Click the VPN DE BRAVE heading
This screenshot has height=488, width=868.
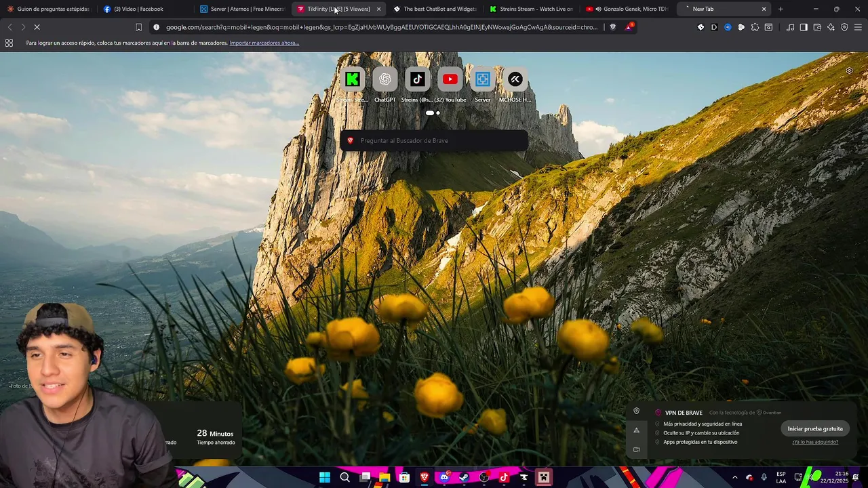pyautogui.click(x=684, y=413)
